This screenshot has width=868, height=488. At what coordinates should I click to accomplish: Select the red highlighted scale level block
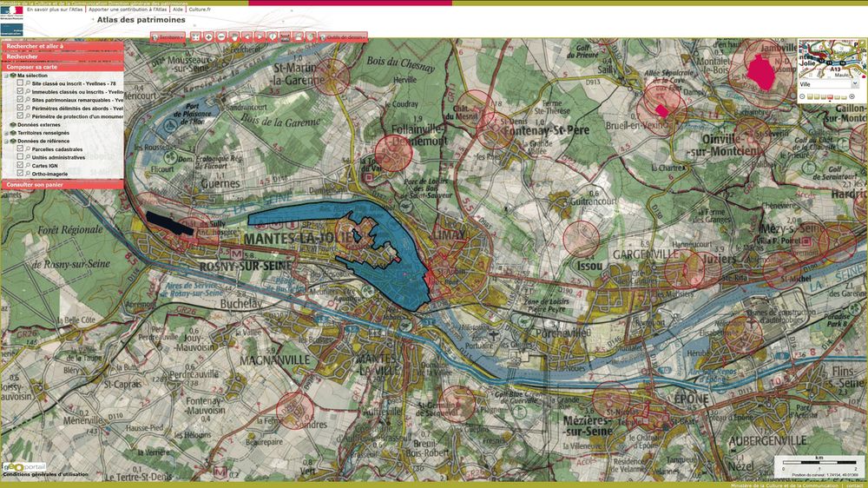(x=831, y=97)
